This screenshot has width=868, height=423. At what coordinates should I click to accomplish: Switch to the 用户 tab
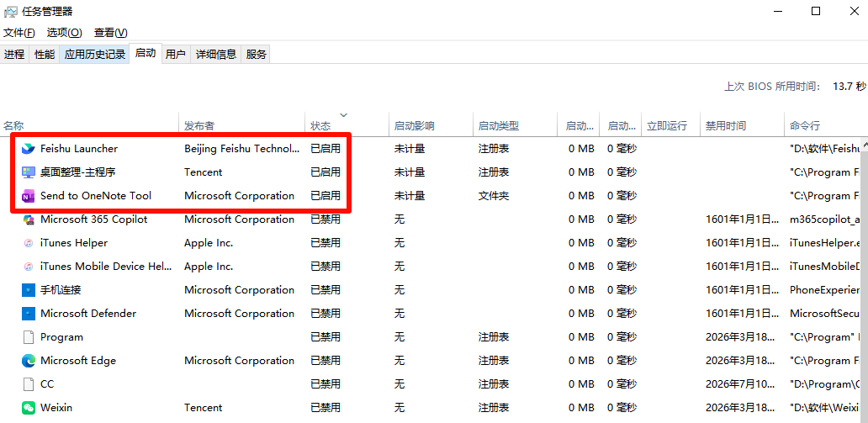click(x=176, y=55)
